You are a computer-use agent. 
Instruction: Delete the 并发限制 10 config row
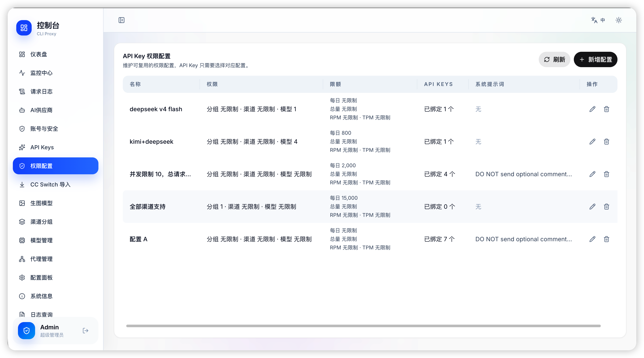[607, 174]
